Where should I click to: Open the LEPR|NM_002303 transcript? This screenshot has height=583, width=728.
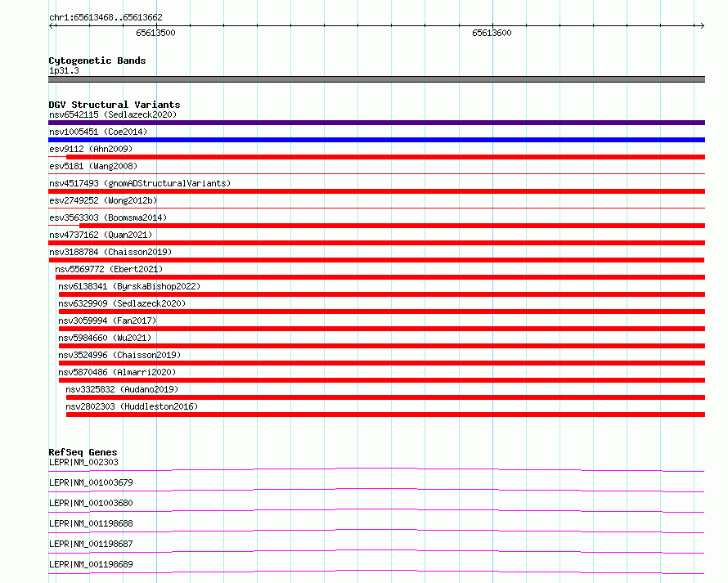coord(83,462)
